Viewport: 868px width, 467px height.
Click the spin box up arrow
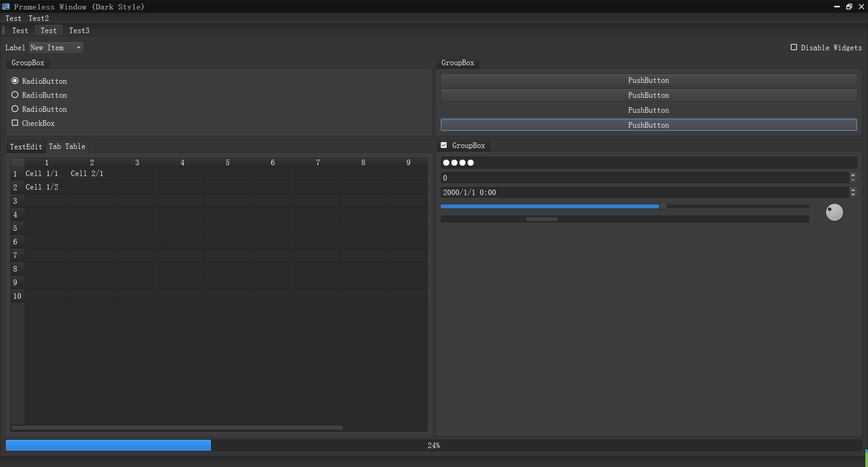coord(853,175)
